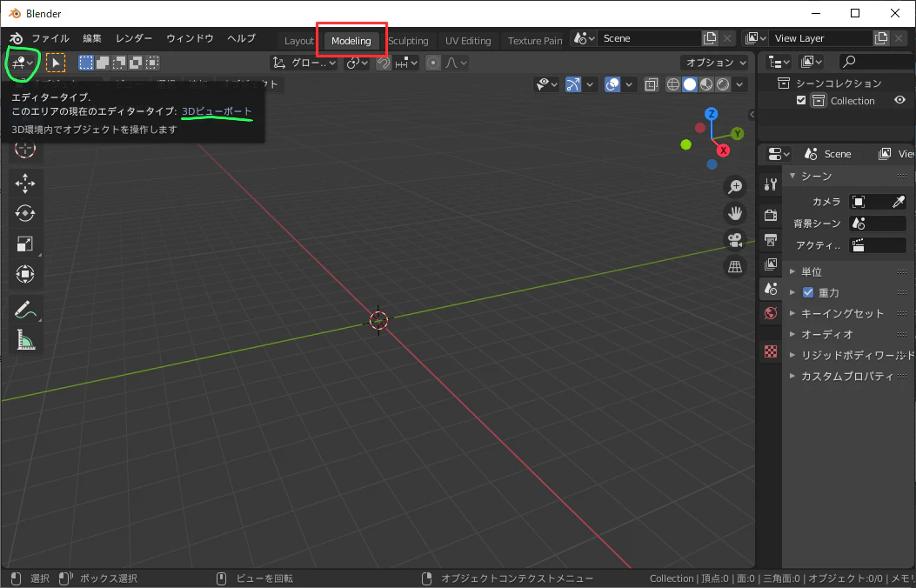Select the Scale tool in the left toolbar
Screen dimensions: 916x588
click(25, 244)
